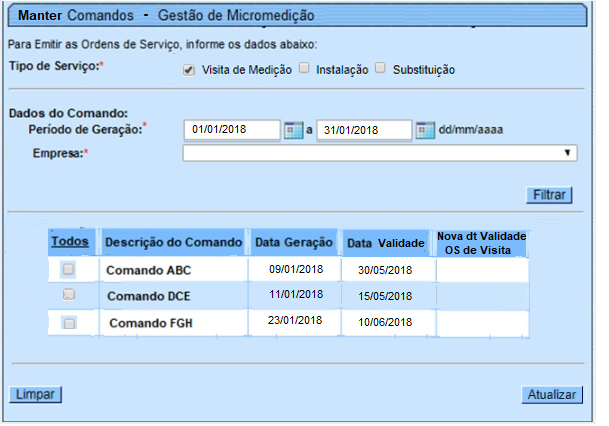
Task: Click the Data Validade column header
Action: point(386,243)
